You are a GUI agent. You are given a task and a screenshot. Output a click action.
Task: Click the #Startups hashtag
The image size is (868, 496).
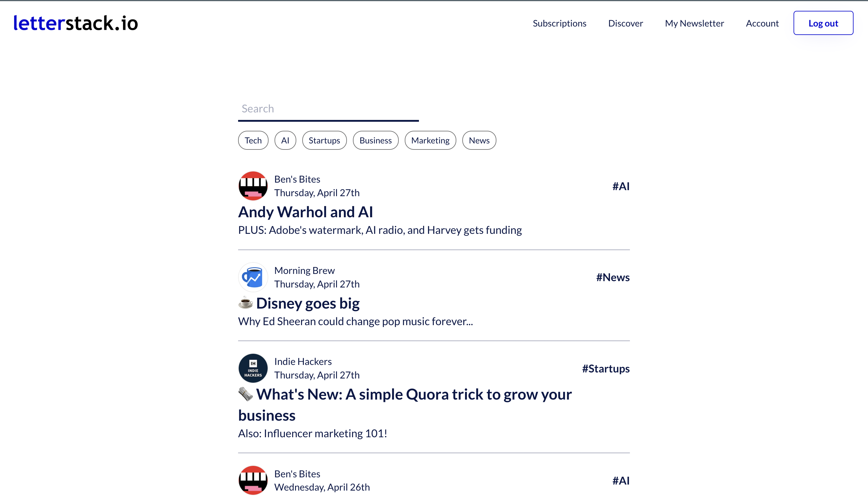[x=606, y=369]
